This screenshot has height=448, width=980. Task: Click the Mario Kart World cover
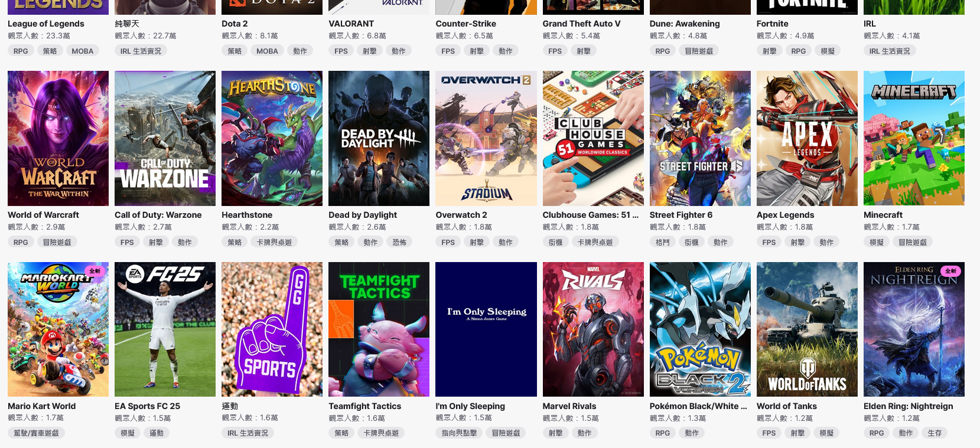tap(58, 329)
